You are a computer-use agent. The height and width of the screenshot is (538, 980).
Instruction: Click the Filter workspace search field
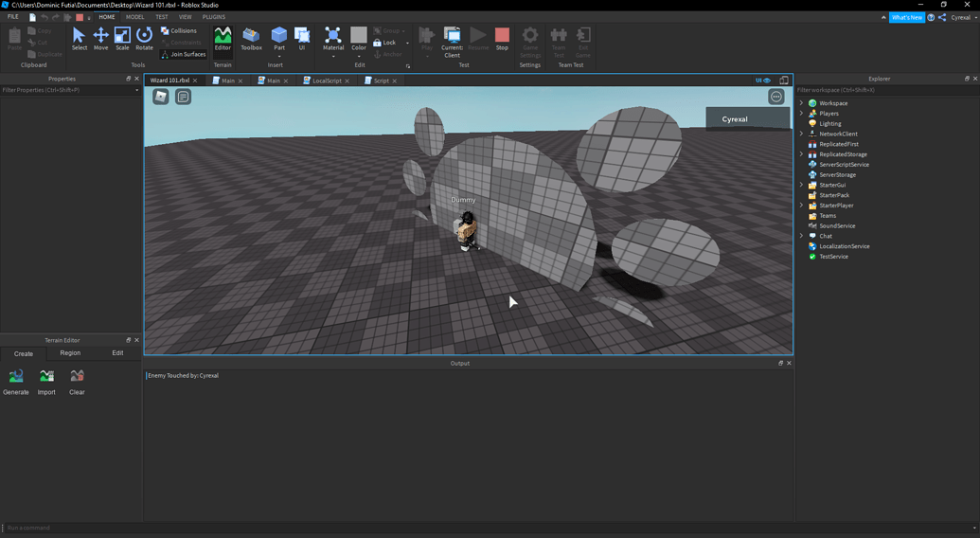pos(887,90)
